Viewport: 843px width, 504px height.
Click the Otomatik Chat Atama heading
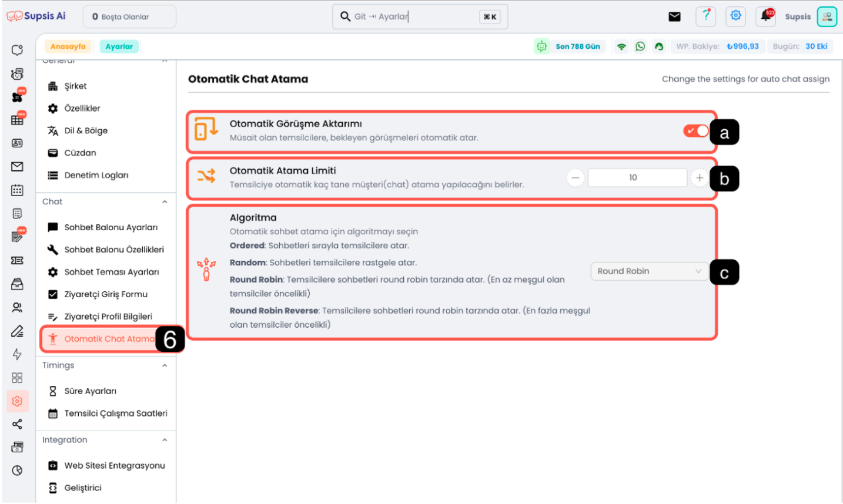pyautogui.click(x=248, y=79)
